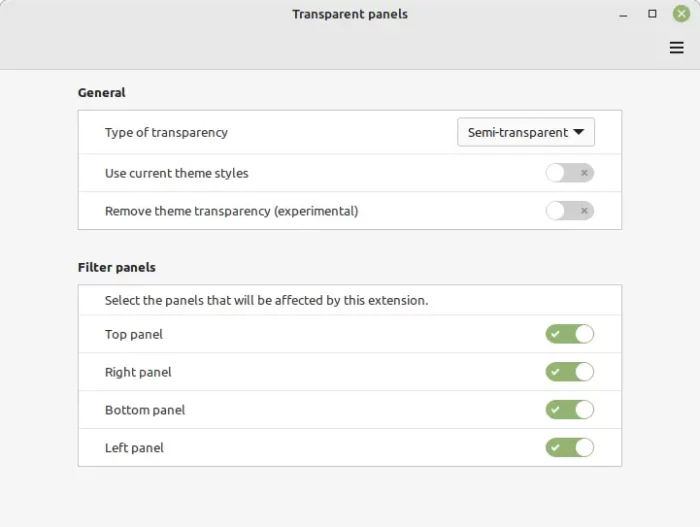
Task: Disable the Top panel switch
Action: (569, 334)
